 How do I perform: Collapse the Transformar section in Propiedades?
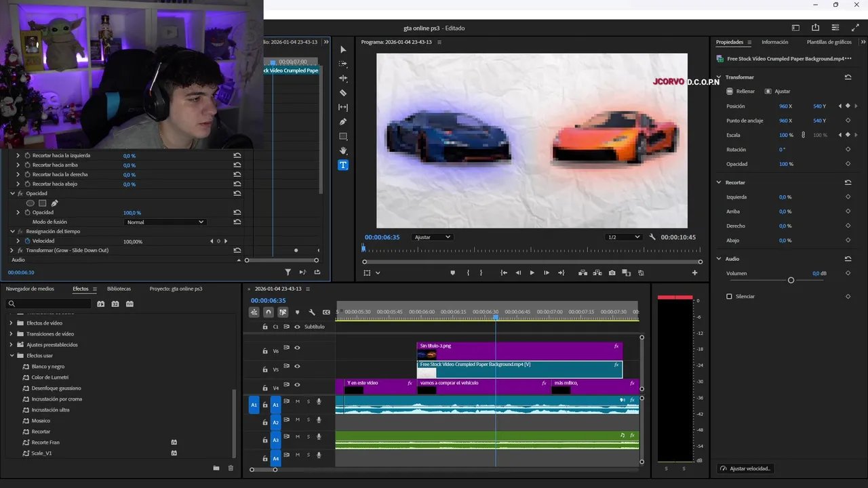(719, 77)
